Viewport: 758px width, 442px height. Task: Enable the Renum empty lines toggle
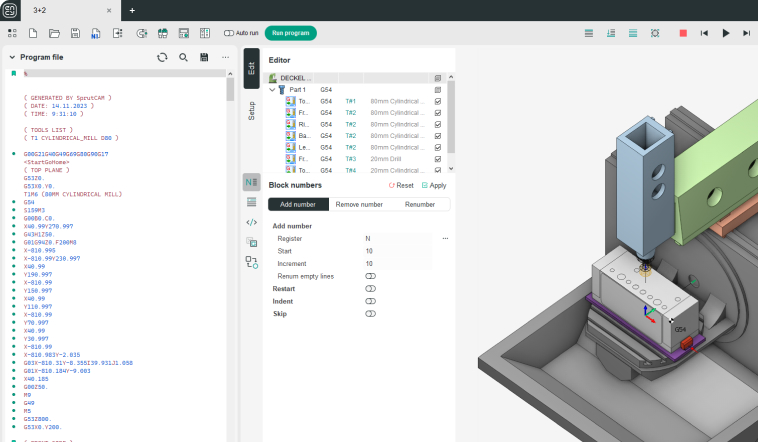click(370, 276)
